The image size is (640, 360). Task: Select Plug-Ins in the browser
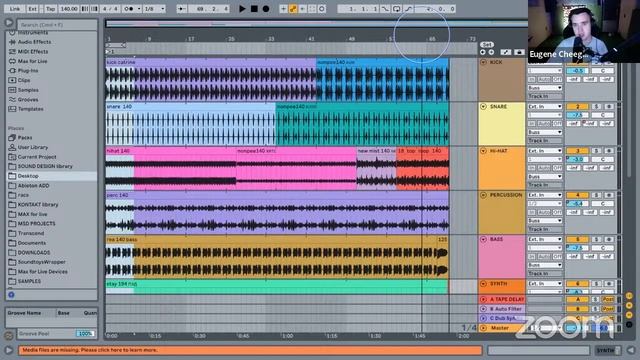pyautogui.click(x=28, y=71)
